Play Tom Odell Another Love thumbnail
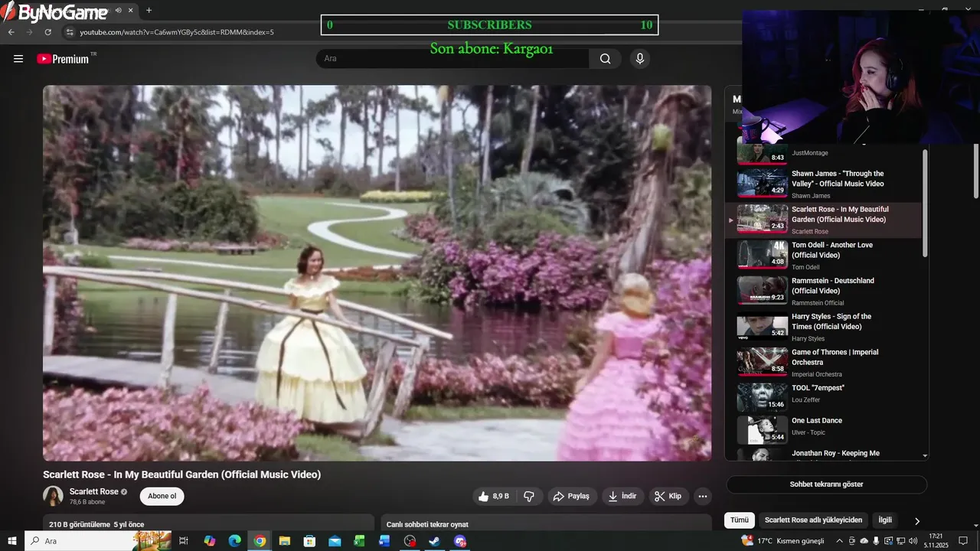The height and width of the screenshot is (551, 980). tap(762, 255)
